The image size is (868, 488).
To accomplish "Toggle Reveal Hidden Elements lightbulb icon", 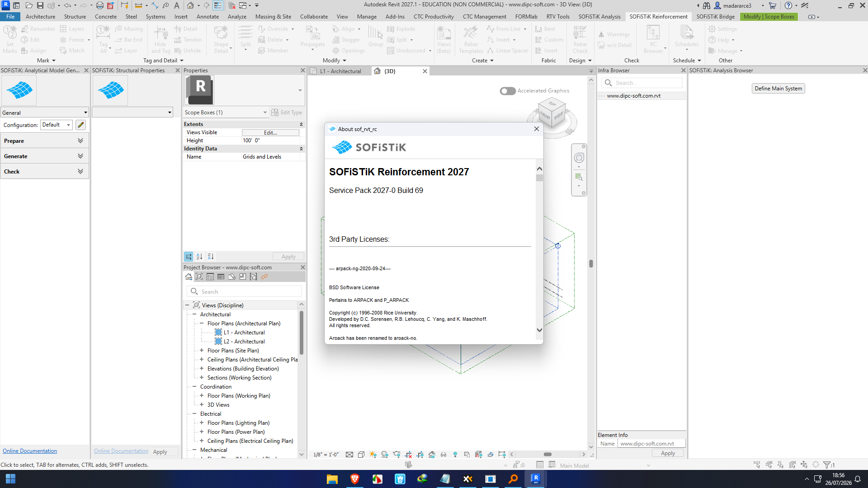I will pyautogui.click(x=455, y=455).
